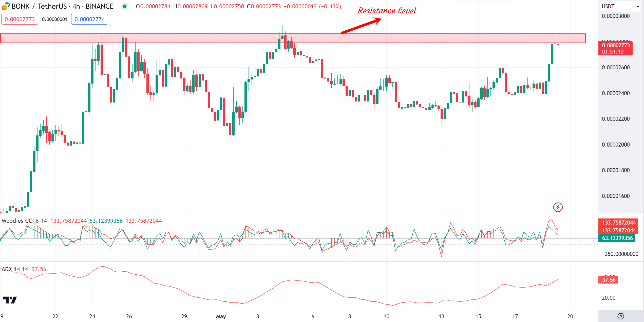Click the Resistance Level annotation text
This screenshot has width=644, height=322.
coord(387,11)
